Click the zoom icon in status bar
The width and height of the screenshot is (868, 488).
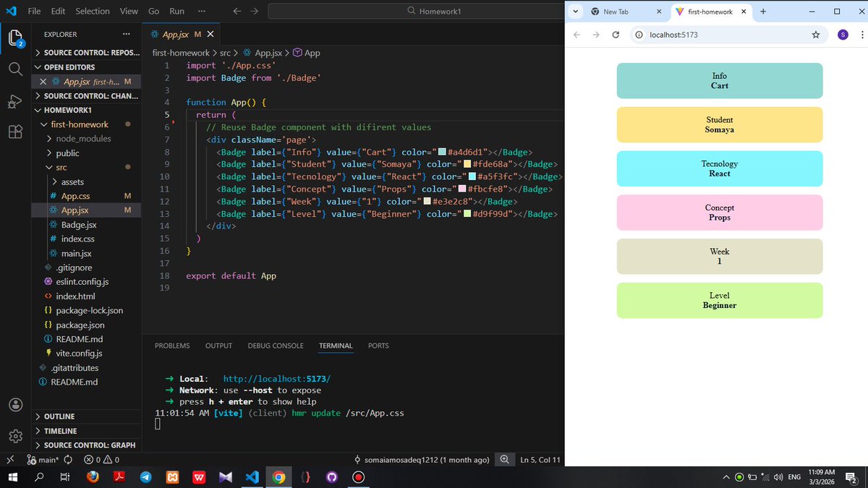coord(503,460)
